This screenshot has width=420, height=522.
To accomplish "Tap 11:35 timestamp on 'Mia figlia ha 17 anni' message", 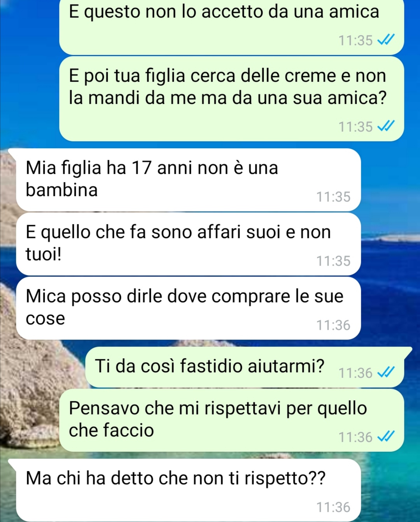I will tap(333, 197).
